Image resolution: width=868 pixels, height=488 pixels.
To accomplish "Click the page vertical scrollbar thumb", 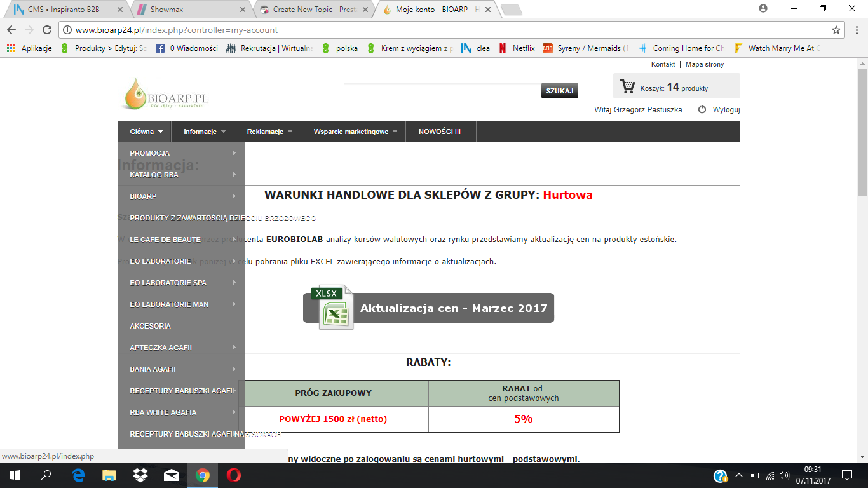I will [x=862, y=132].
